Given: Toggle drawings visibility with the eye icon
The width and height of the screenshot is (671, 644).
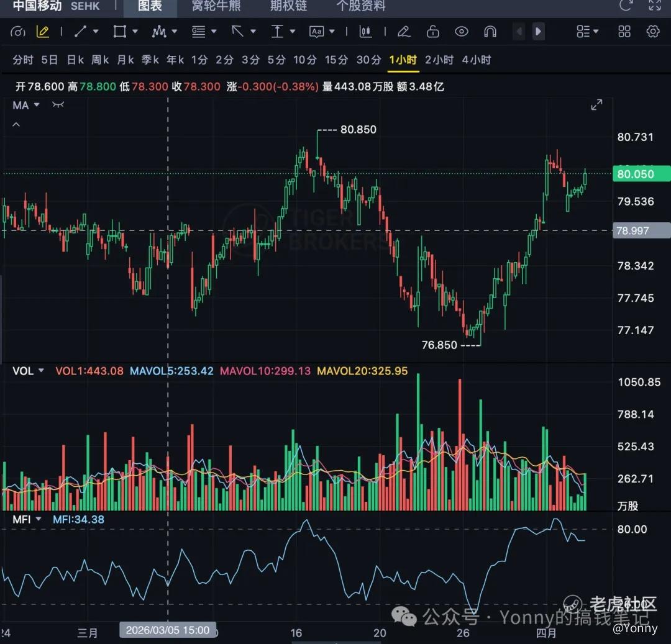Looking at the screenshot, I should 461,31.
